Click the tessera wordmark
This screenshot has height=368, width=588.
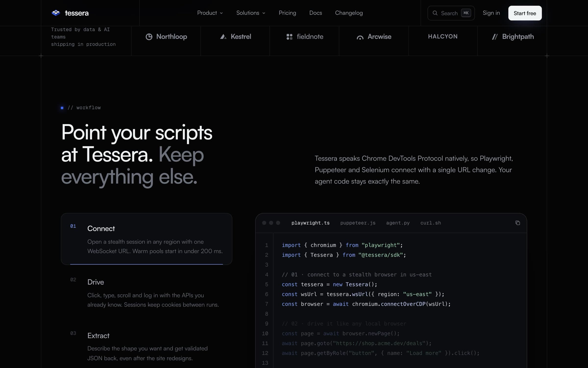(x=77, y=13)
